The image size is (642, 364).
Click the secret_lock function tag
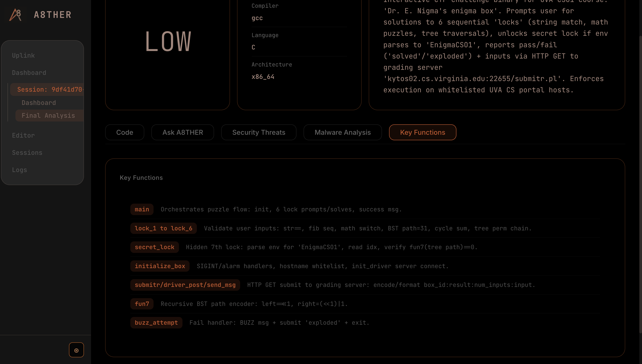coord(154,247)
